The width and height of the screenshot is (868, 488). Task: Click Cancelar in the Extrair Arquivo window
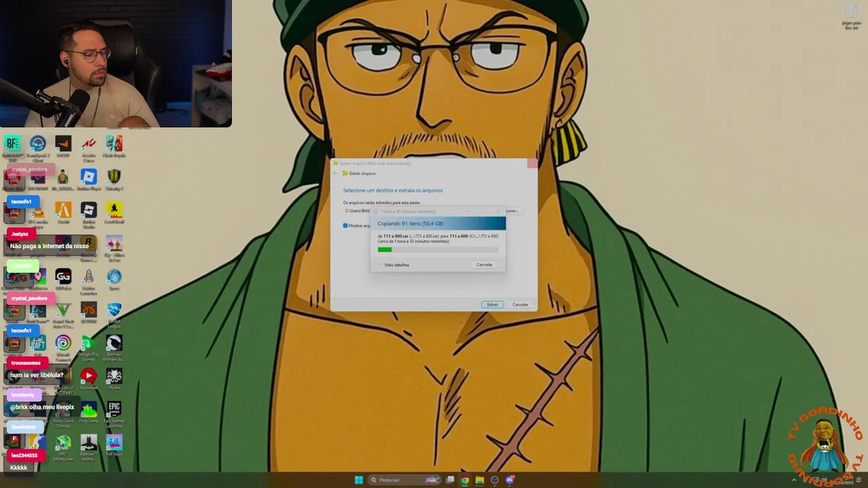coord(520,304)
